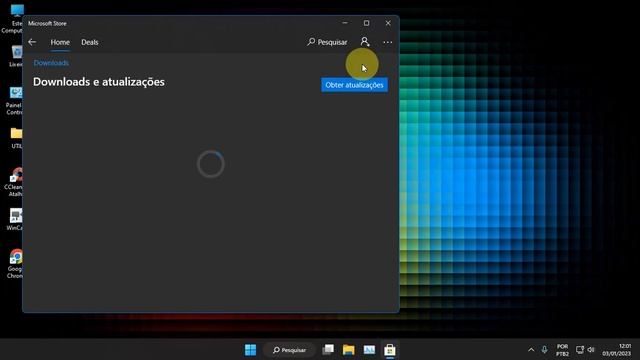This screenshot has width=640, height=360.
Task: Open the Pesquisar search in the Store
Action: [327, 42]
